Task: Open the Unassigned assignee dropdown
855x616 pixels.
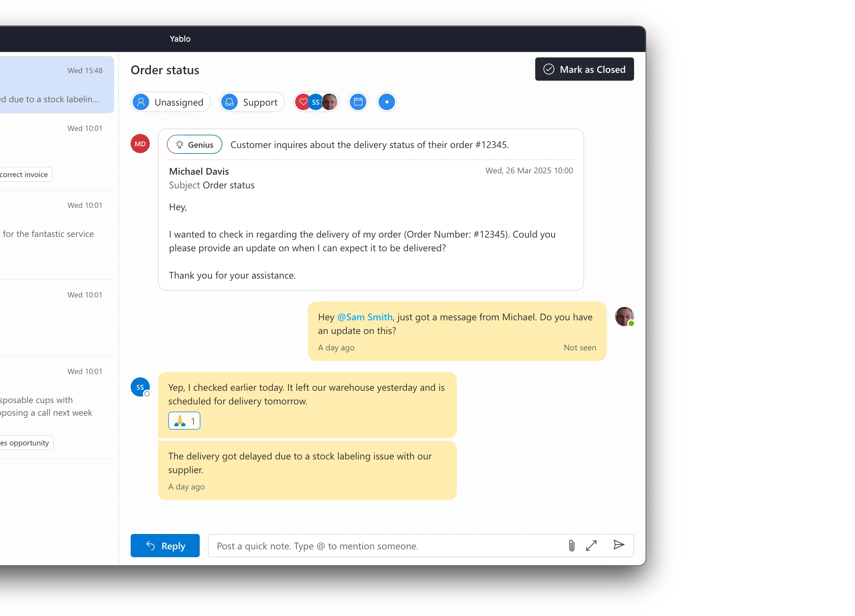Action: pos(171,102)
